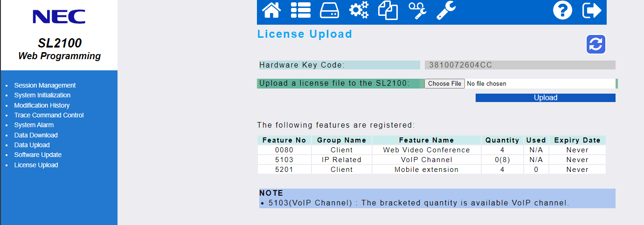Click the Hardware Key Code field
The image size is (644, 225).
coord(520,65)
